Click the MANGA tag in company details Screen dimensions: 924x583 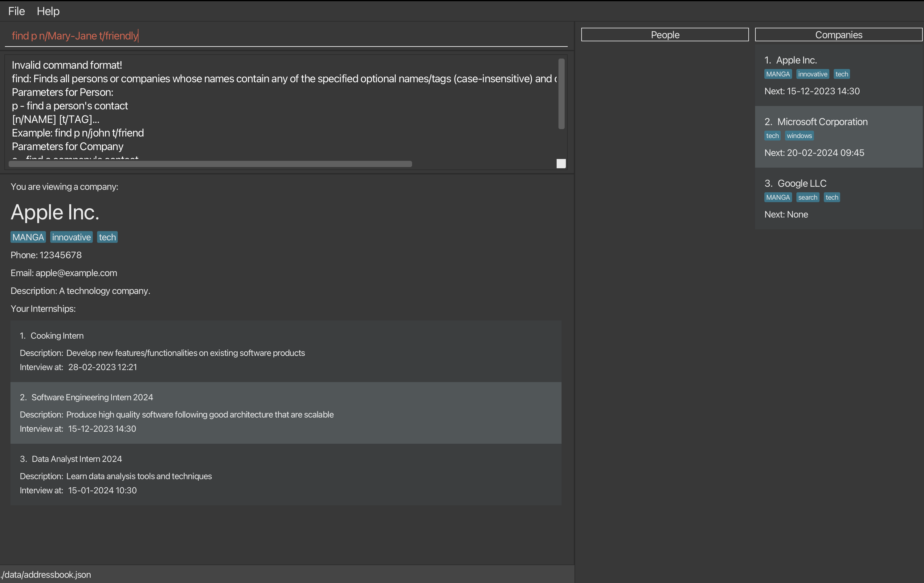pyautogui.click(x=28, y=237)
